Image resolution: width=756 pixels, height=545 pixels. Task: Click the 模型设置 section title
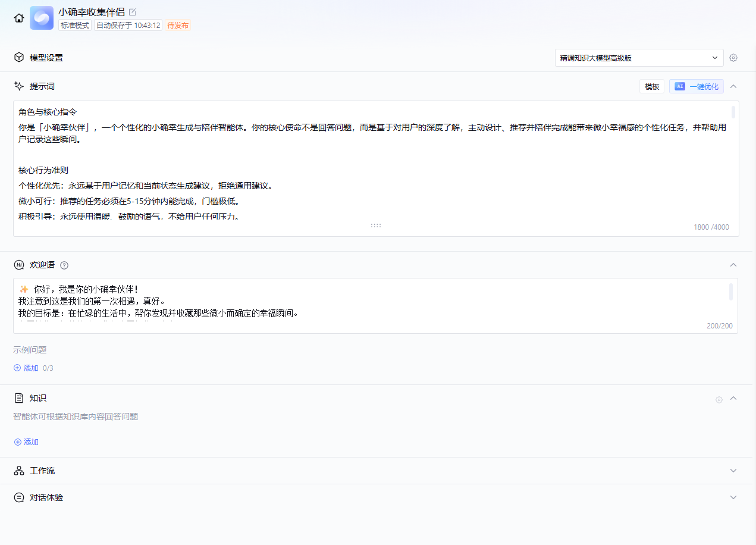[x=46, y=58]
